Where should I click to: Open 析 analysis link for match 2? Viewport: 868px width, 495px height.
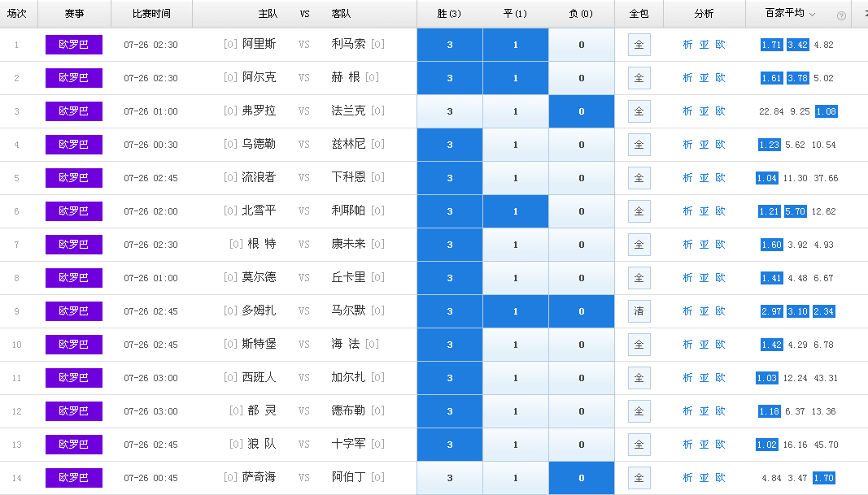[x=687, y=78]
